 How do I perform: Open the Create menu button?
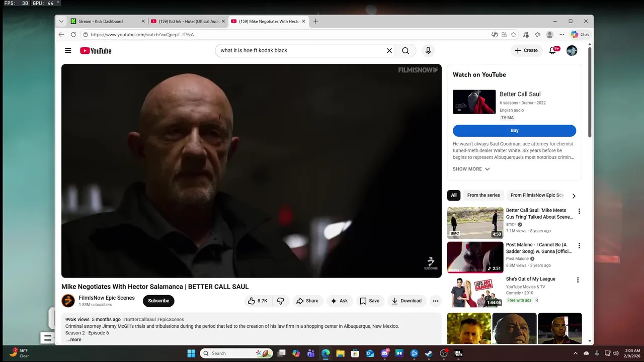(x=526, y=50)
